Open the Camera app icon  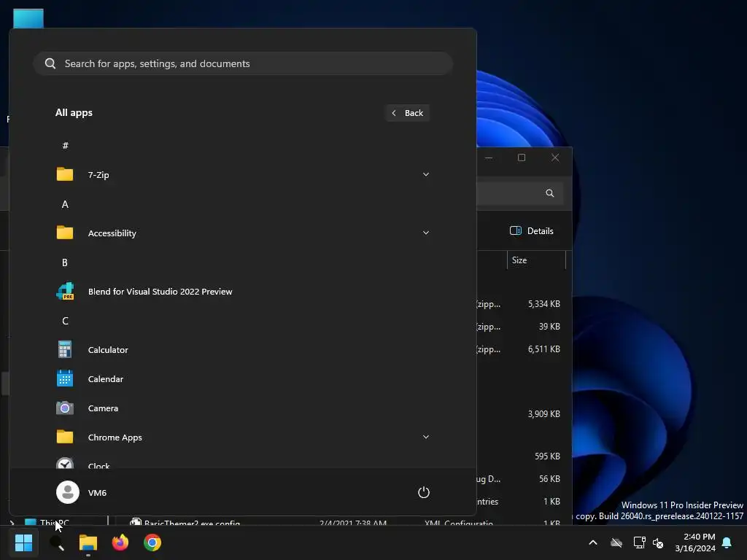(65, 408)
